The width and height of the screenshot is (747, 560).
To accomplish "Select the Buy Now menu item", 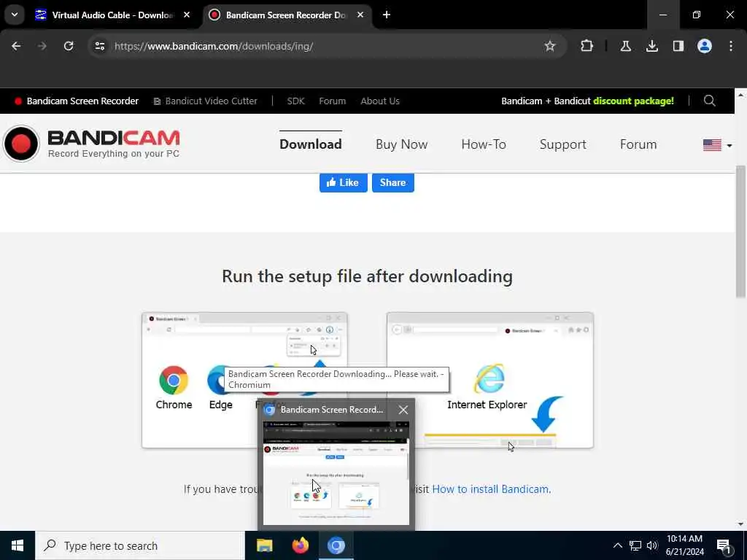I will coord(402,144).
